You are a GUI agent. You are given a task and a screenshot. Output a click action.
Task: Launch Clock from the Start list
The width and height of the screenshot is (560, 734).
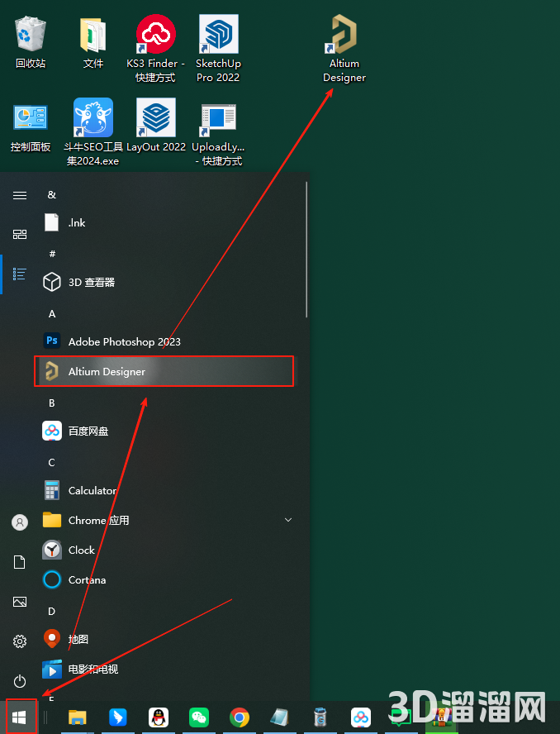[166, 550]
